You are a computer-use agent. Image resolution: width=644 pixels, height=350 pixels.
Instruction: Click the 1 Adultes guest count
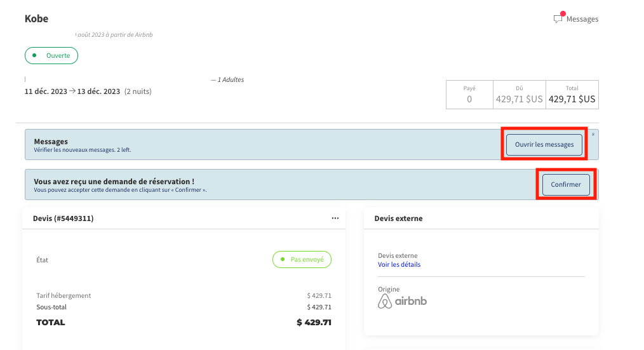pos(231,79)
